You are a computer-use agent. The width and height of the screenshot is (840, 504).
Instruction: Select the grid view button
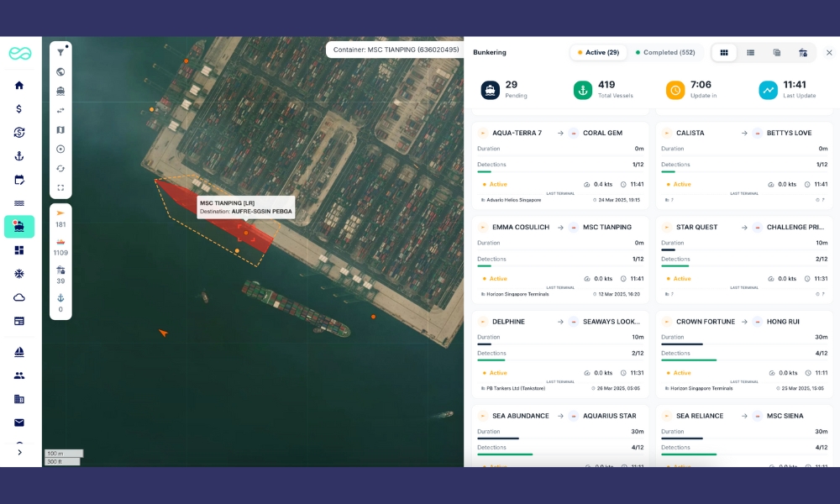[724, 53]
